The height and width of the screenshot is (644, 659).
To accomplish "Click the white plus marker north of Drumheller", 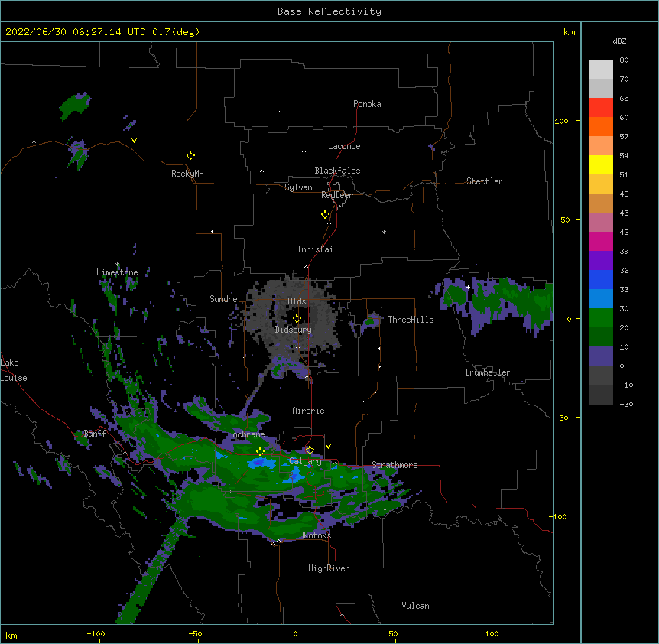I will click(468, 287).
